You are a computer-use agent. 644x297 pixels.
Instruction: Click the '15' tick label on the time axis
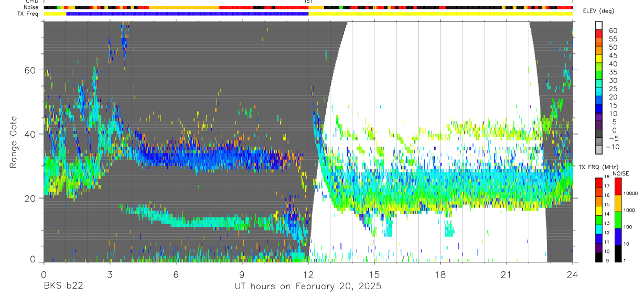coord(374,274)
